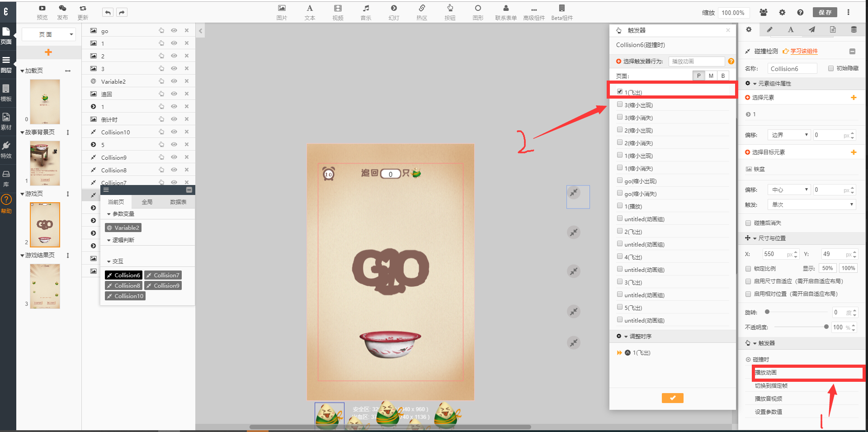Redo the last undone action
Viewport: 868px width, 432px height.
[x=122, y=13]
